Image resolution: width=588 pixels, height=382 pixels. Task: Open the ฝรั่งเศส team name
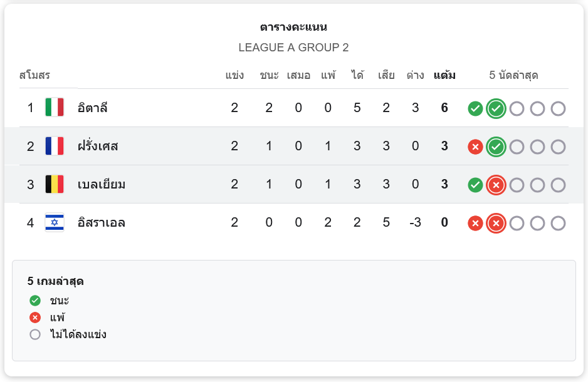[98, 147]
